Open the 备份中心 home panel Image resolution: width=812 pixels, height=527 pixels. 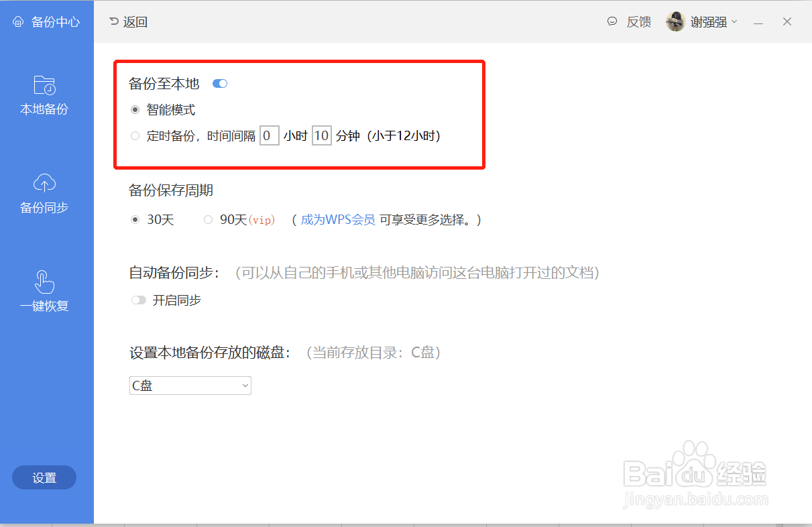(44, 21)
